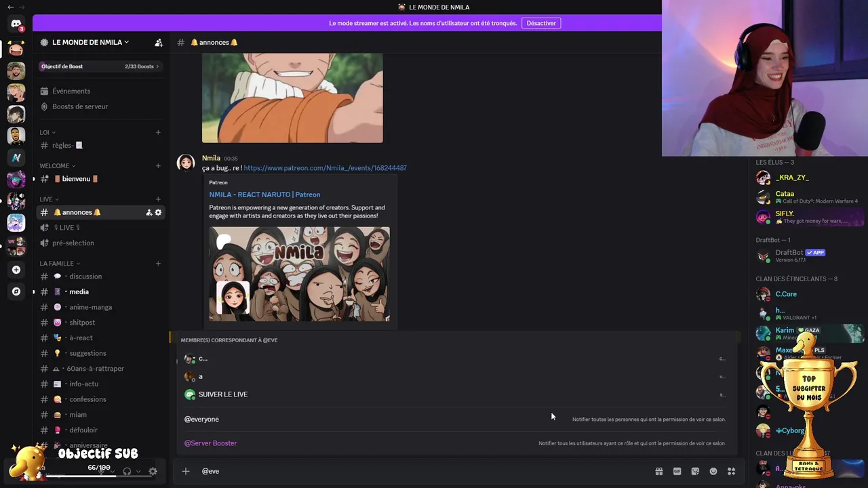This screenshot has width=868, height=488.
Task: Collapse the LOI category
Action: tap(47, 132)
